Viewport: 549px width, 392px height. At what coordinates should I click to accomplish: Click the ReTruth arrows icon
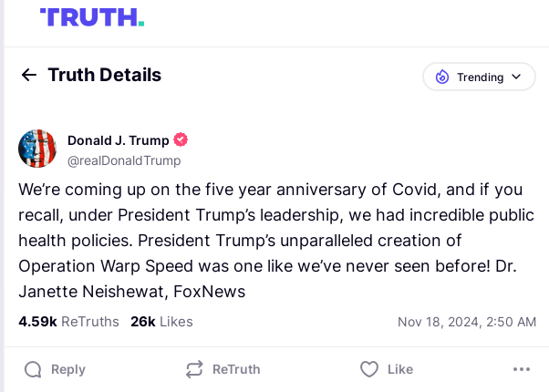(x=193, y=369)
